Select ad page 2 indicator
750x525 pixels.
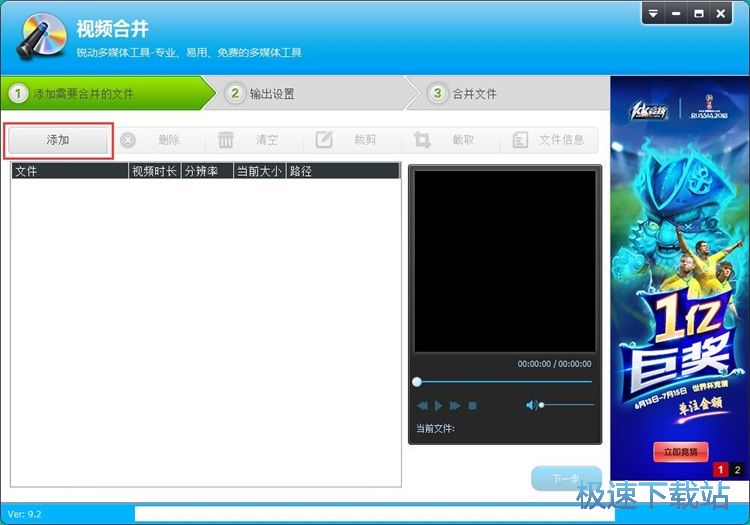pos(737,470)
